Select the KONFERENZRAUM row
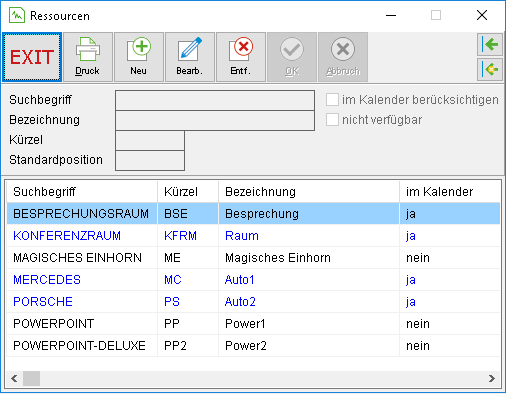The height and width of the screenshot is (394, 506). coord(253,236)
